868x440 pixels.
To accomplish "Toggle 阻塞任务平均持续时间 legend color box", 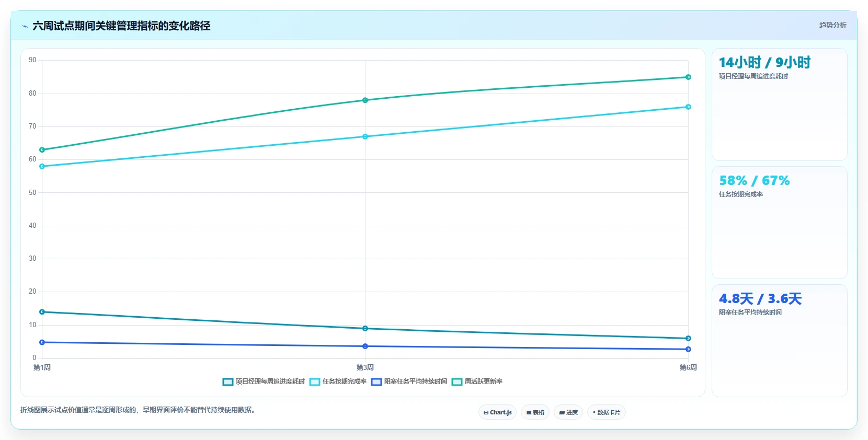I will (x=376, y=382).
